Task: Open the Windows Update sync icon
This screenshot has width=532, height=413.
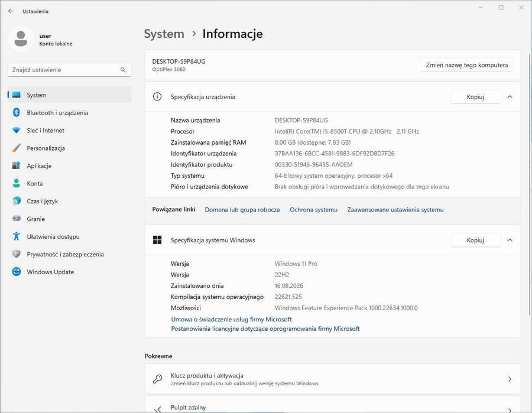Action: 17,272
